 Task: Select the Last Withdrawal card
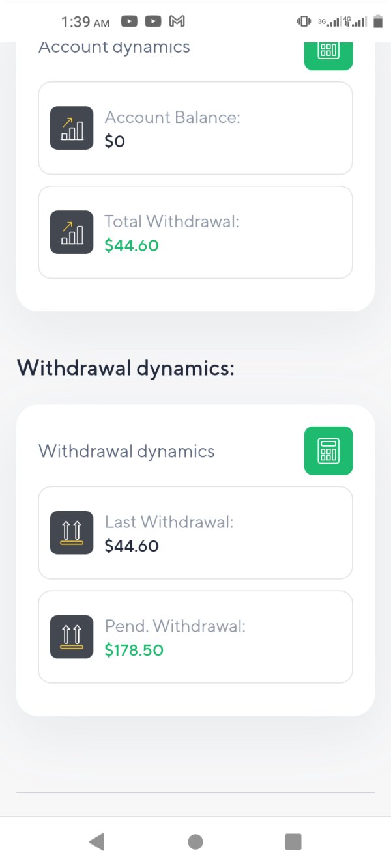click(x=195, y=533)
